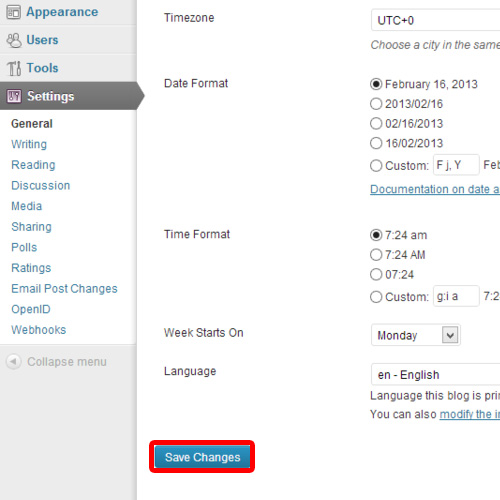Open the Week Starts On dropdown

click(x=416, y=335)
